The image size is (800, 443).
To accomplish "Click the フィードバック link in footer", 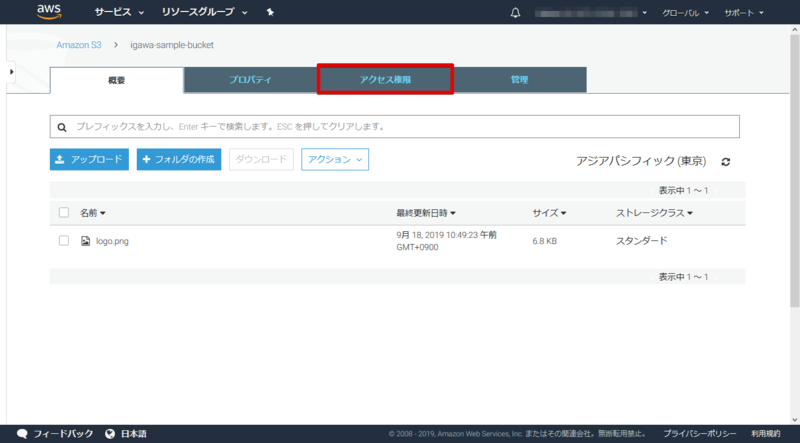I will click(63, 434).
